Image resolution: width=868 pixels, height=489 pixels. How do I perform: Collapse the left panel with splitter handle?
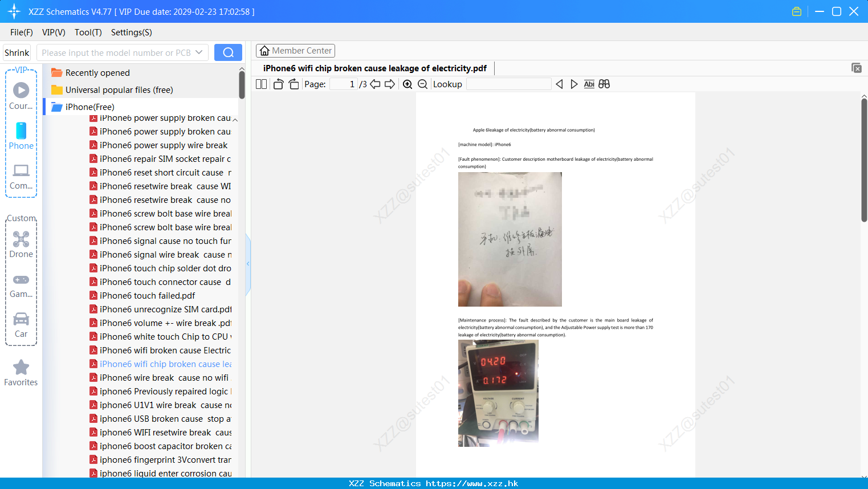click(248, 264)
